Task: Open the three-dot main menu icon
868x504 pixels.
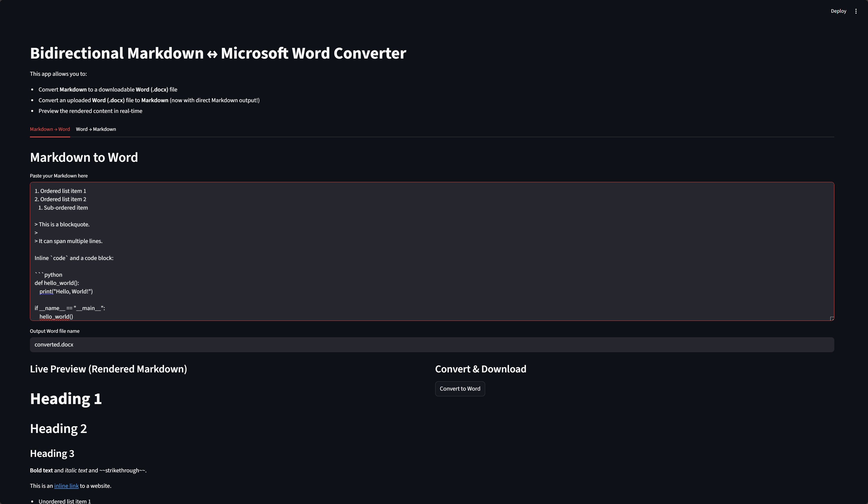Action: click(856, 11)
